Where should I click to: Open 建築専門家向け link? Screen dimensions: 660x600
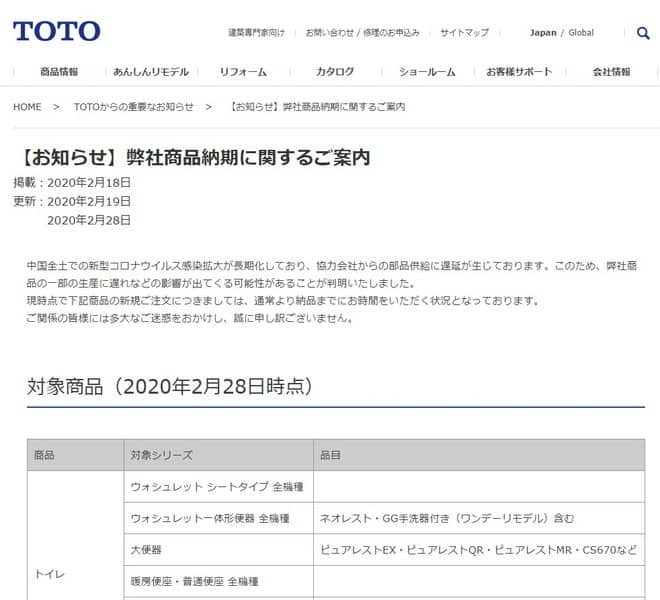point(256,32)
